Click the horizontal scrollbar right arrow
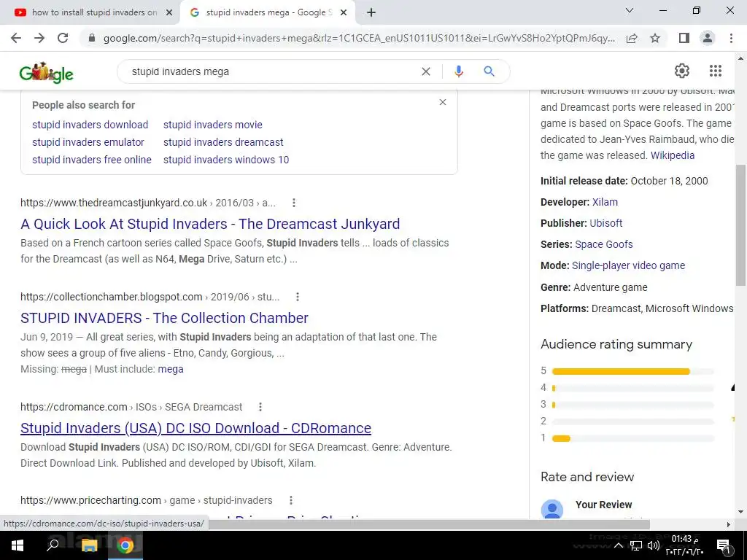 tap(729, 524)
